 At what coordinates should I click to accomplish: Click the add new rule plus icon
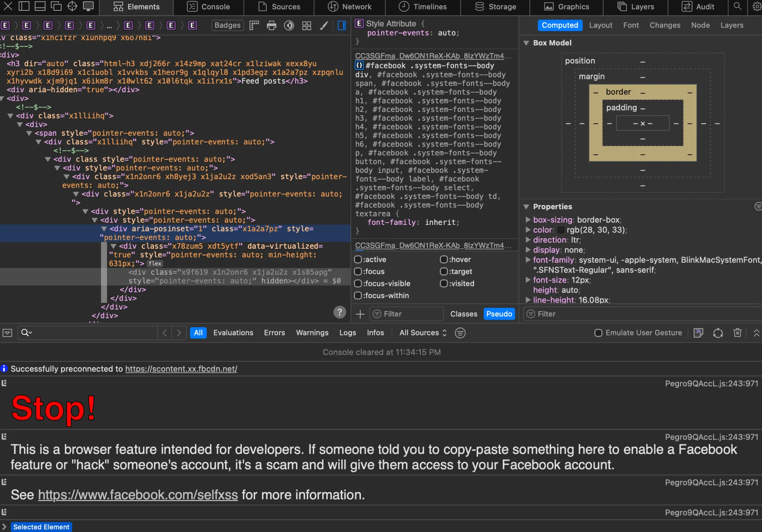point(360,314)
